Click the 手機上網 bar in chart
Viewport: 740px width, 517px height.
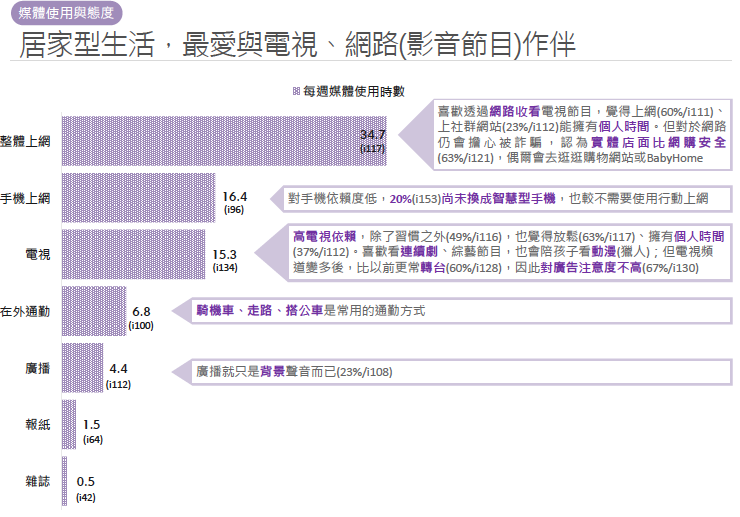(139, 198)
